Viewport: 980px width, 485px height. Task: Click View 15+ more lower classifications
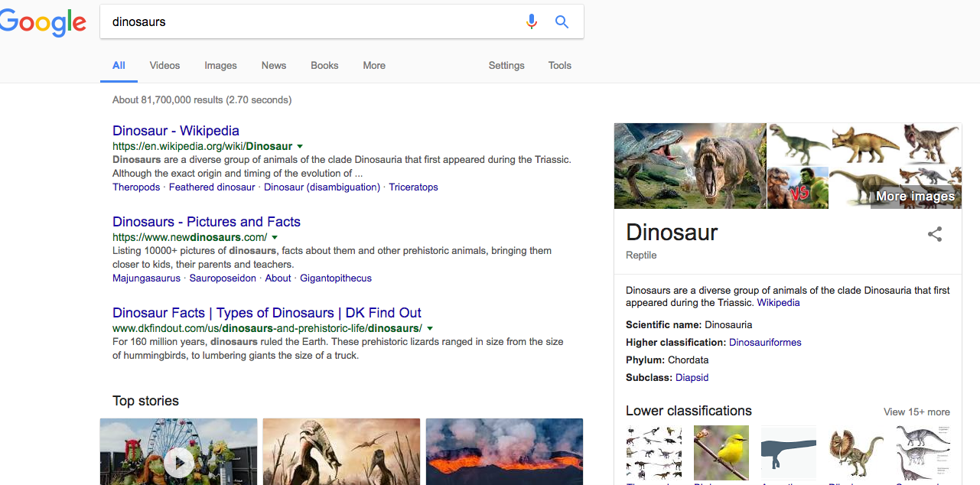coord(917,412)
